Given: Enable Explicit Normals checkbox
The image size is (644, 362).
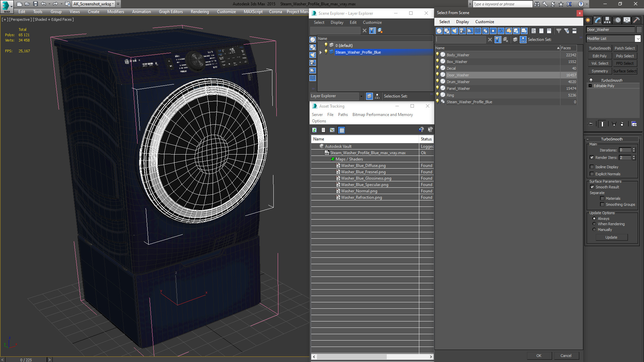Looking at the screenshot, I should pos(592,174).
